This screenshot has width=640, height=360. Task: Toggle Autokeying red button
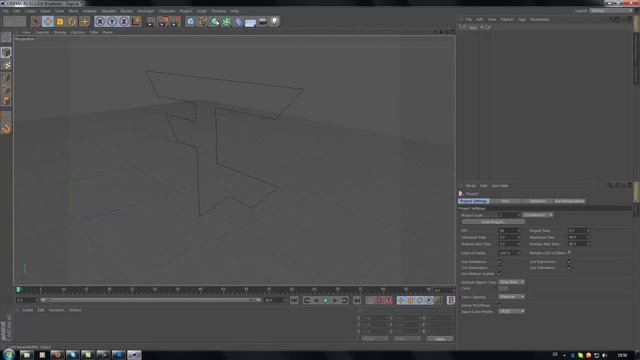(x=379, y=300)
